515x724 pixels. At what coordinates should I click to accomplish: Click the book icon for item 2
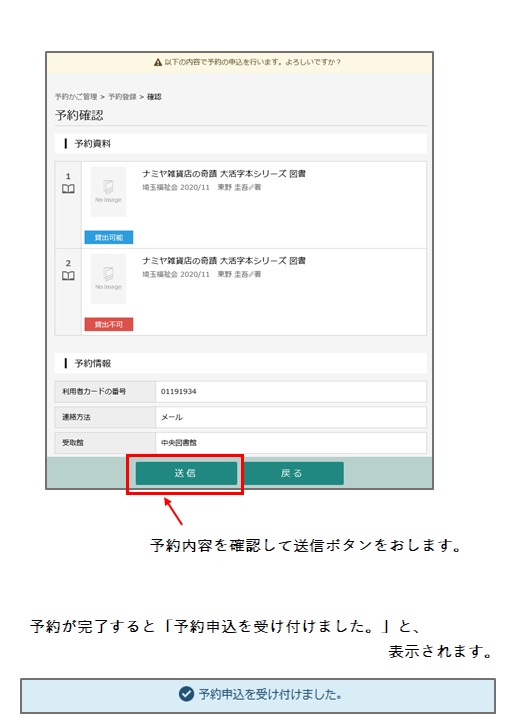(68, 276)
